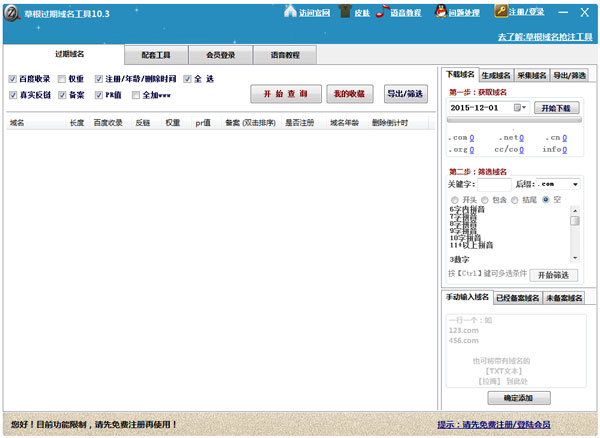Click the .cn count link

click(565, 138)
